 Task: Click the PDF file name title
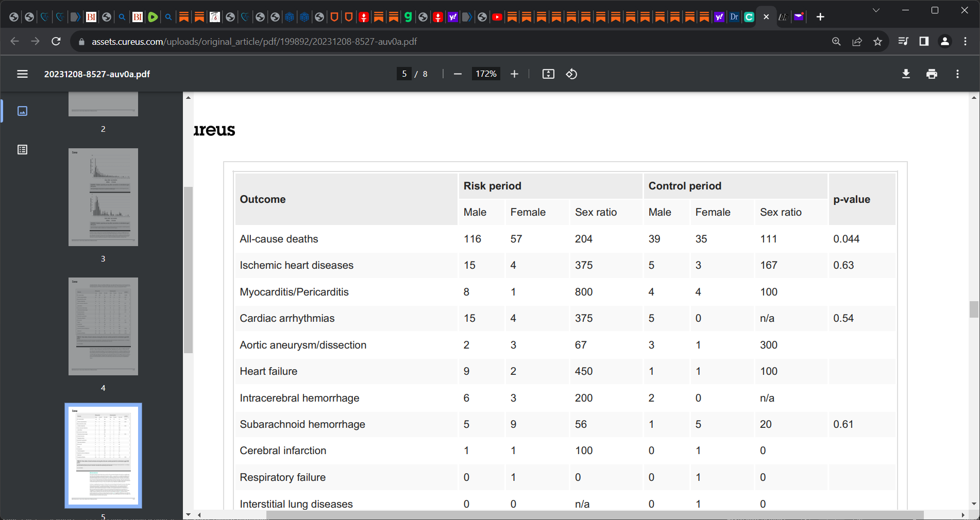coord(97,74)
